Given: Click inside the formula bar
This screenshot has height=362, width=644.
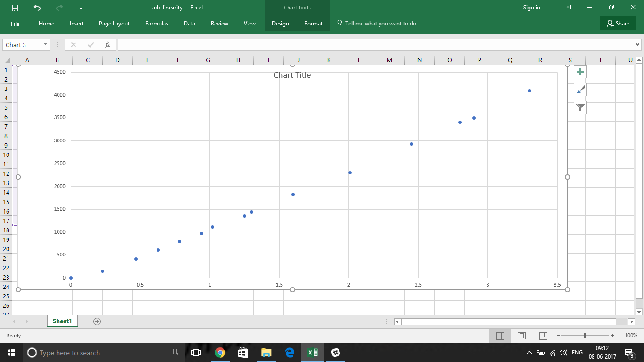Looking at the screenshot, I should 376,45.
